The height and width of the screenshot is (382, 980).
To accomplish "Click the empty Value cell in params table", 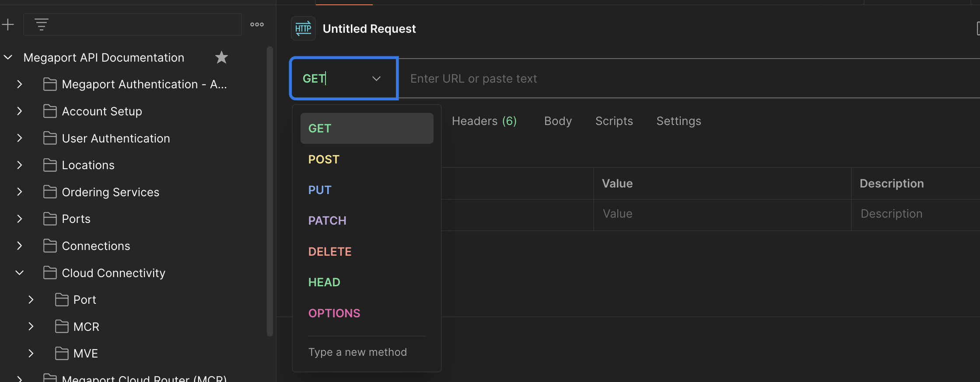I will [722, 214].
